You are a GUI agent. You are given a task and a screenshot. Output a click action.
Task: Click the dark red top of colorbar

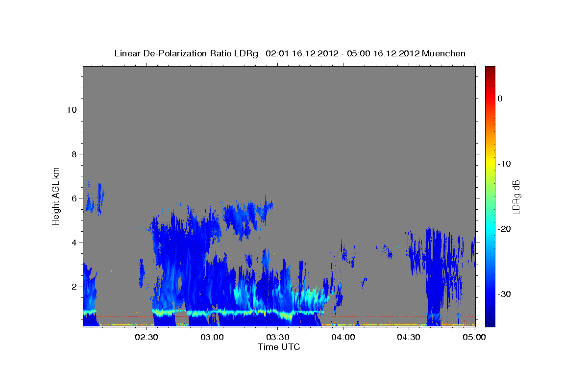[x=490, y=70]
